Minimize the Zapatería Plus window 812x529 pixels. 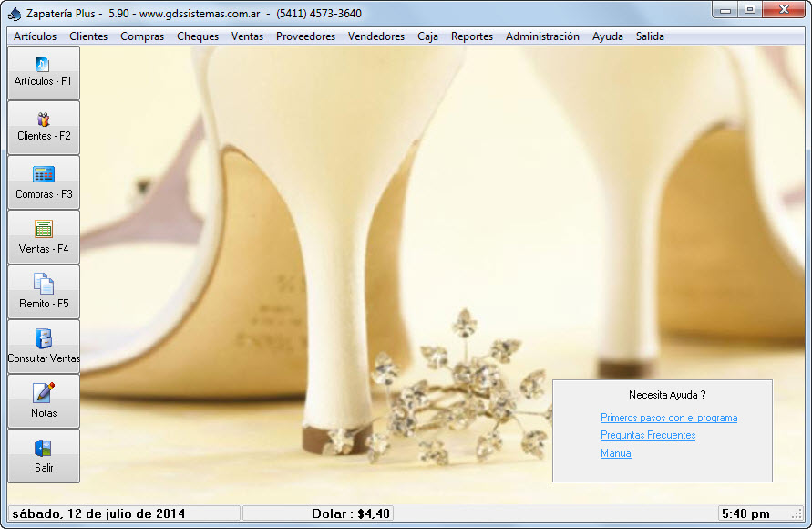click(725, 10)
